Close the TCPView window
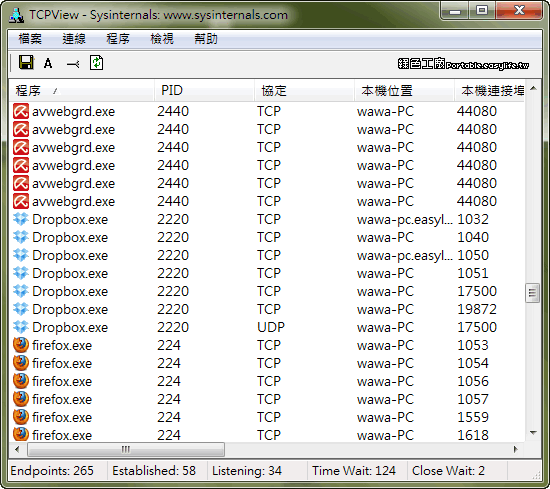 tap(519, 11)
